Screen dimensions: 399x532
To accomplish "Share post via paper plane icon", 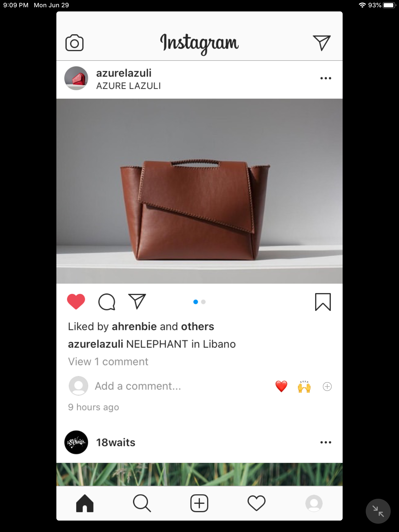I will (137, 302).
